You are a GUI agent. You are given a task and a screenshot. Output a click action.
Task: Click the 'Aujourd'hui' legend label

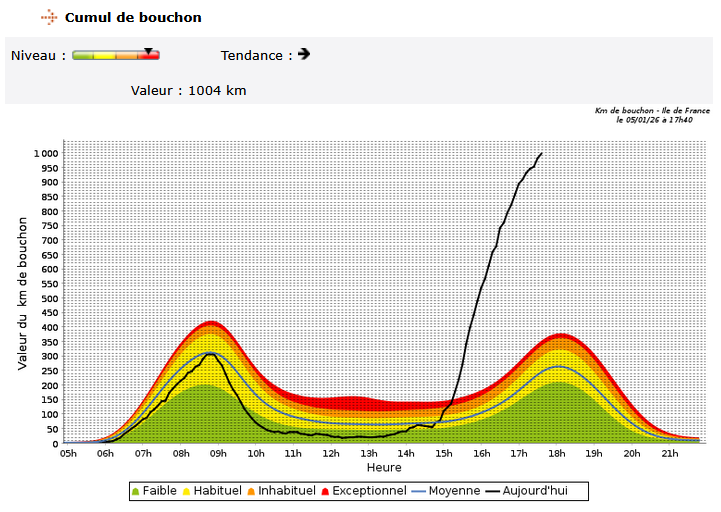pyautogui.click(x=535, y=491)
